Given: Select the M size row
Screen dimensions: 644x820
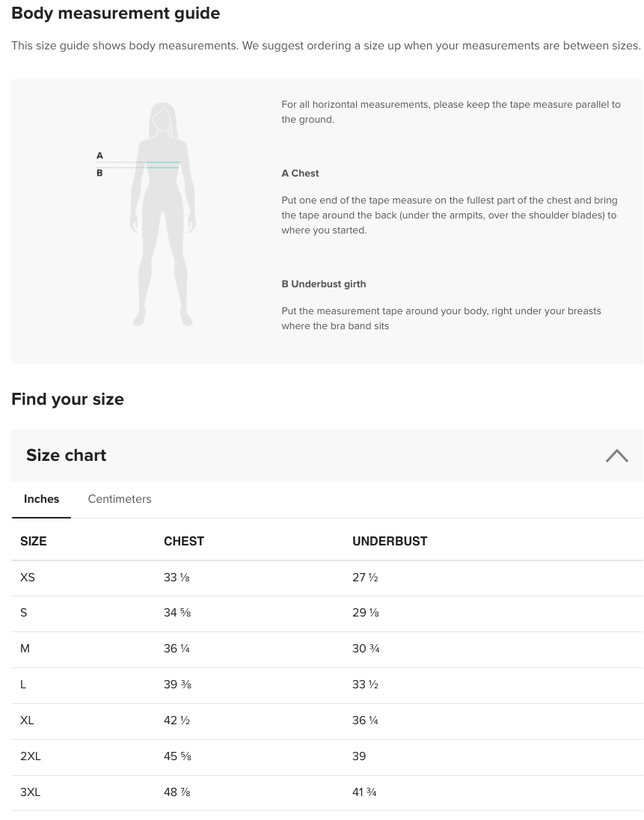Looking at the screenshot, I should pyautogui.click(x=25, y=649).
